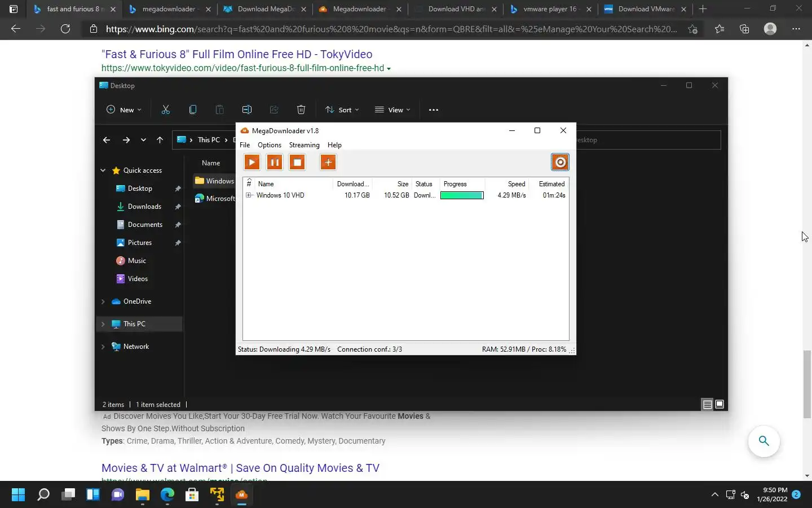Viewport: 812px width, 508px height.
Task: Pause downloads in MegaDownloader
Action: [275, 163]
